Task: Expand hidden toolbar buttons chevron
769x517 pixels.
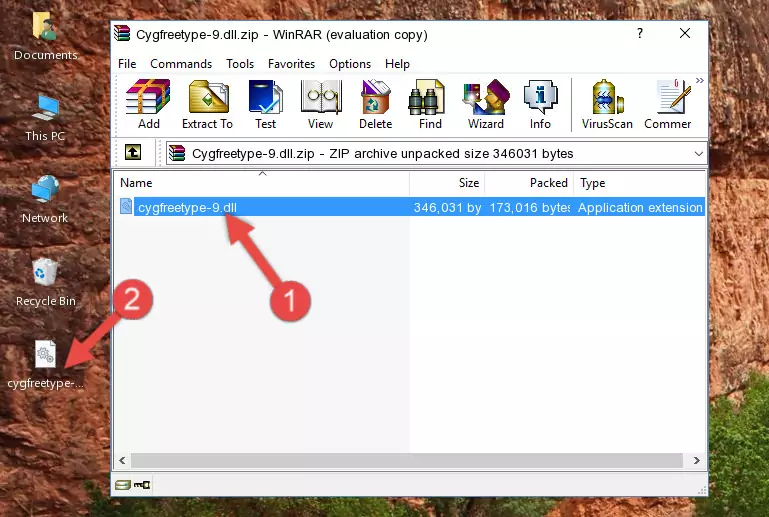Action: (x=700, y=80)
